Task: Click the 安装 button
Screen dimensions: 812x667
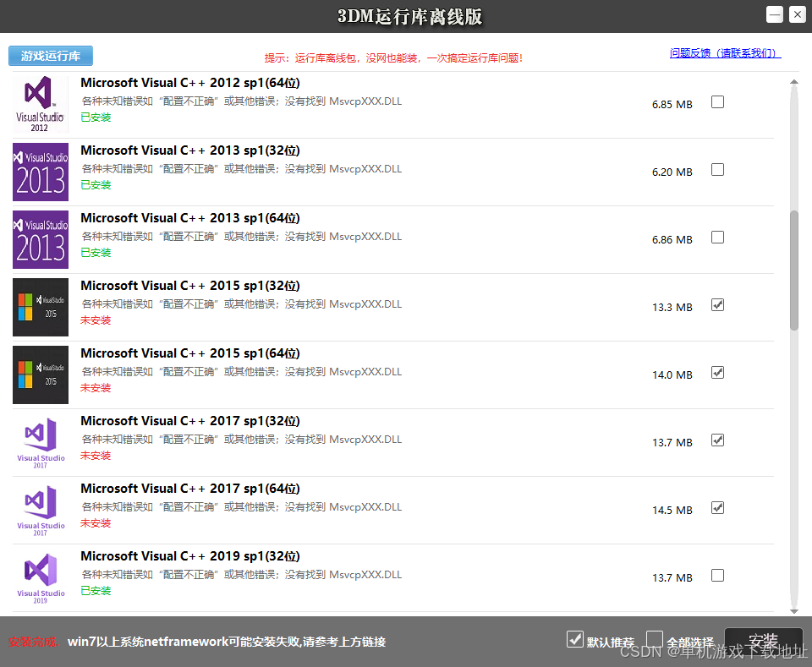Action: pos(763,641)
